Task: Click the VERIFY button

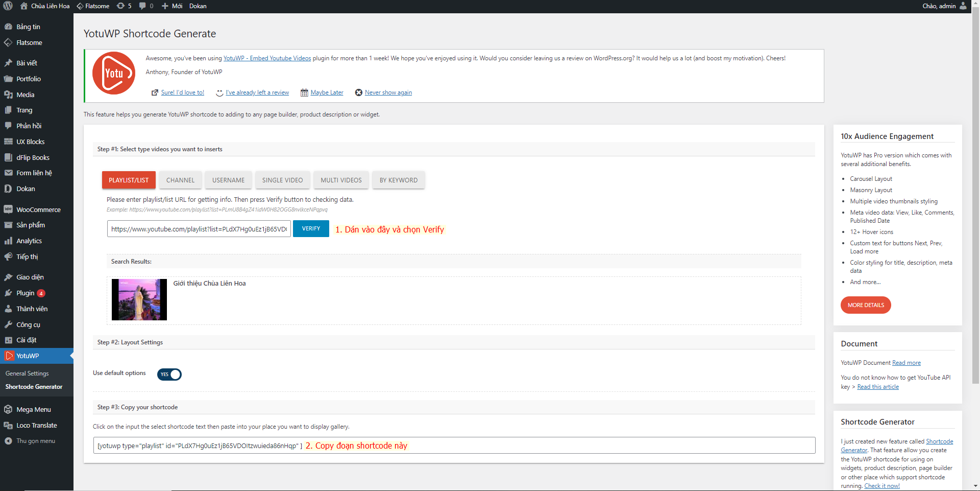Action: 311,228
